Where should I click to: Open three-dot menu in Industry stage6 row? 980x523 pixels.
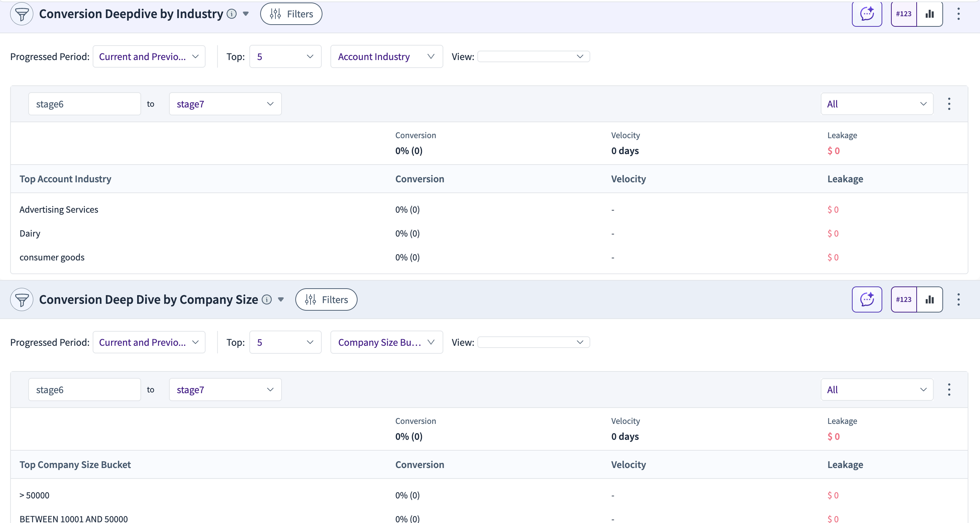tap(949, 104)
